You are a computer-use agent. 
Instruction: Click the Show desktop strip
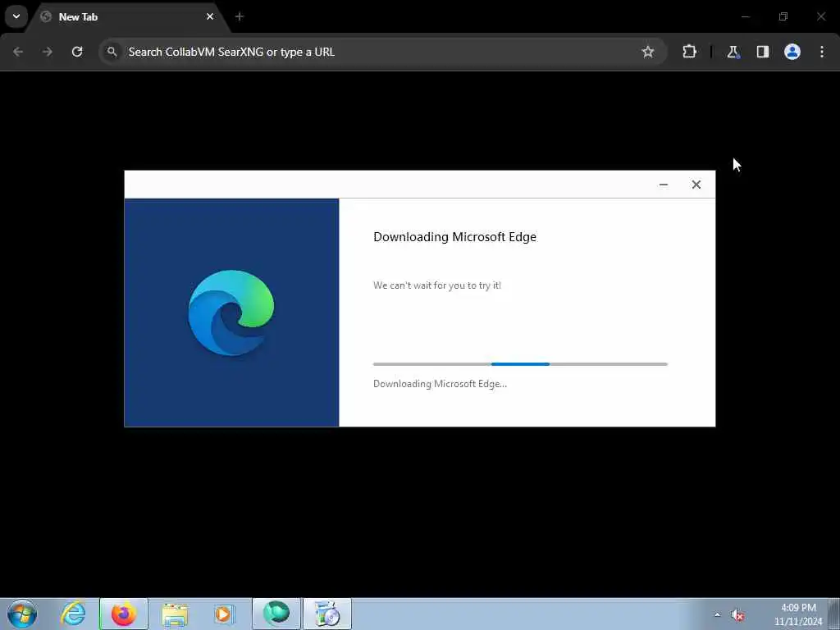pos(834,614)
